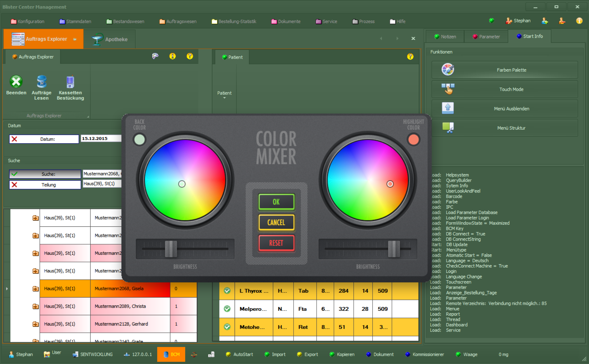The height and width of the screenshot is (364, 589).
Task: Toggle the Teilung filter checkbox
Action: click(x=14, y=185)
